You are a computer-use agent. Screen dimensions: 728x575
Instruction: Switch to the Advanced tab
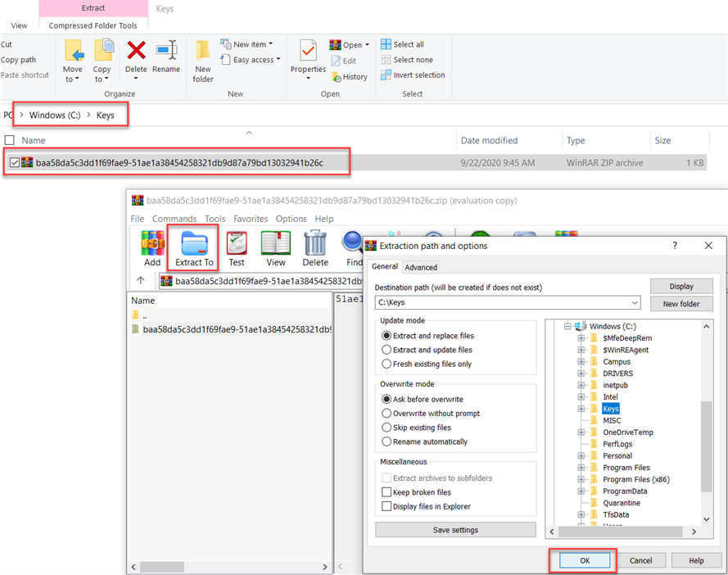pos(421,267)
